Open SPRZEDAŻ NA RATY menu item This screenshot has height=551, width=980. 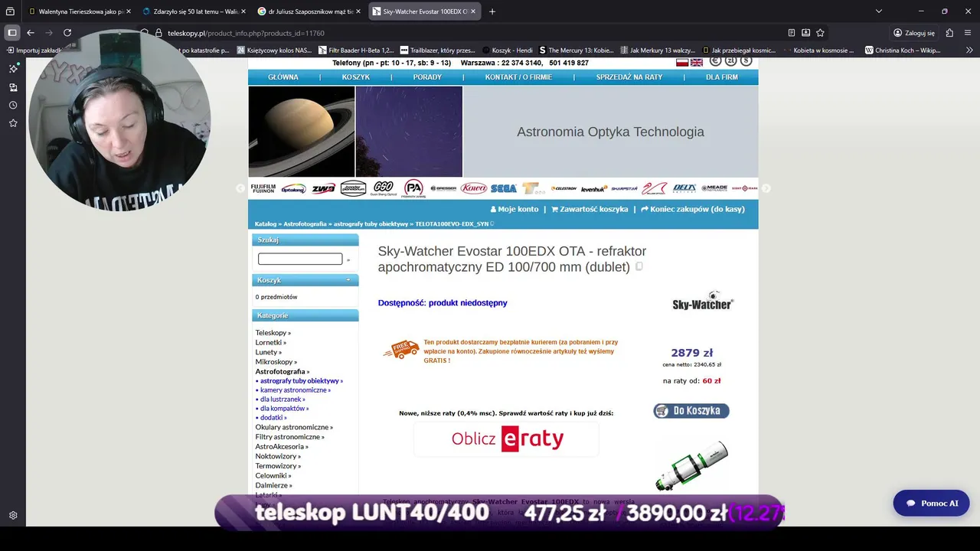629,77
